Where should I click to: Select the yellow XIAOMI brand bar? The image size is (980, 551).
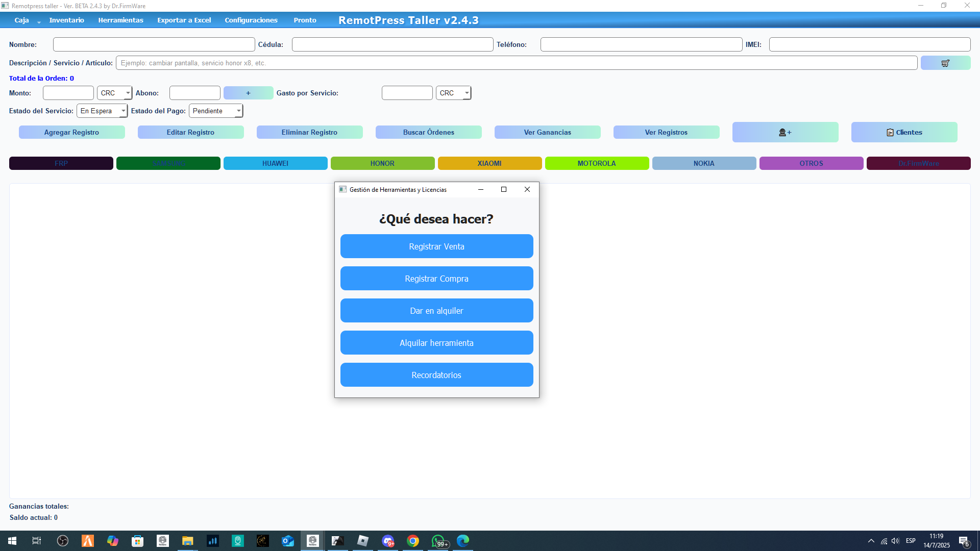489,163
